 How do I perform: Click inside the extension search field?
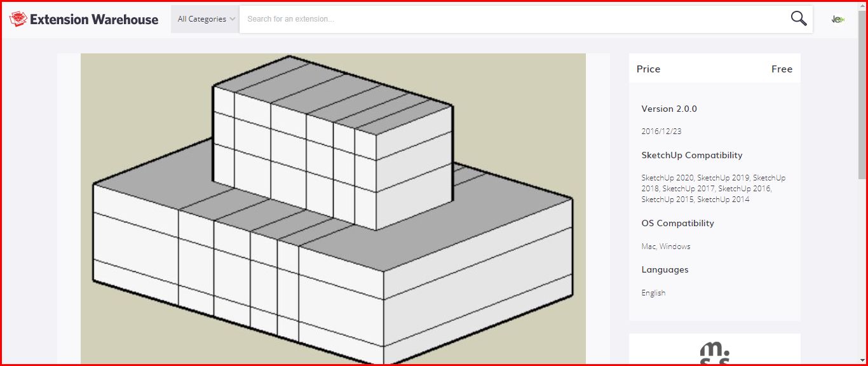click(x=445, y=18)
